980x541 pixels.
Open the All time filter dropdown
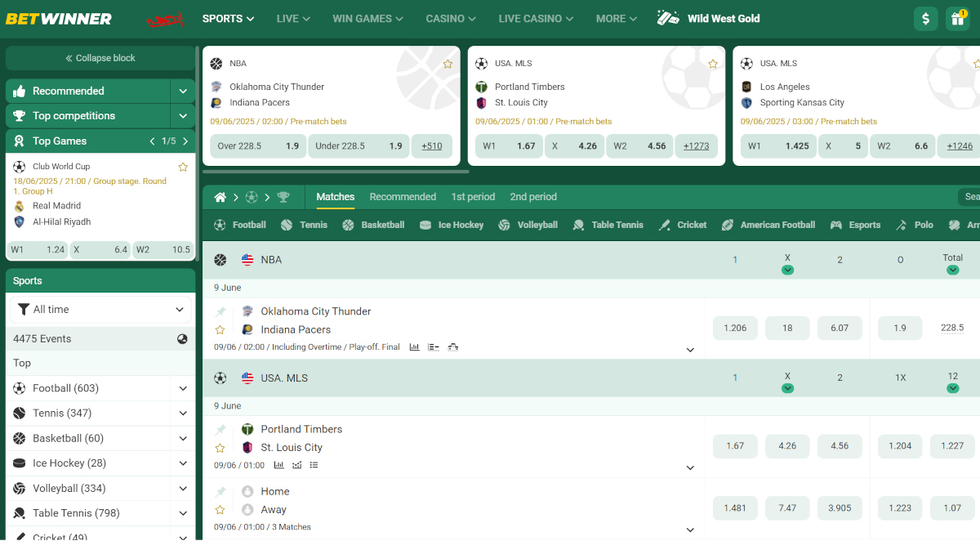point(100,310)
